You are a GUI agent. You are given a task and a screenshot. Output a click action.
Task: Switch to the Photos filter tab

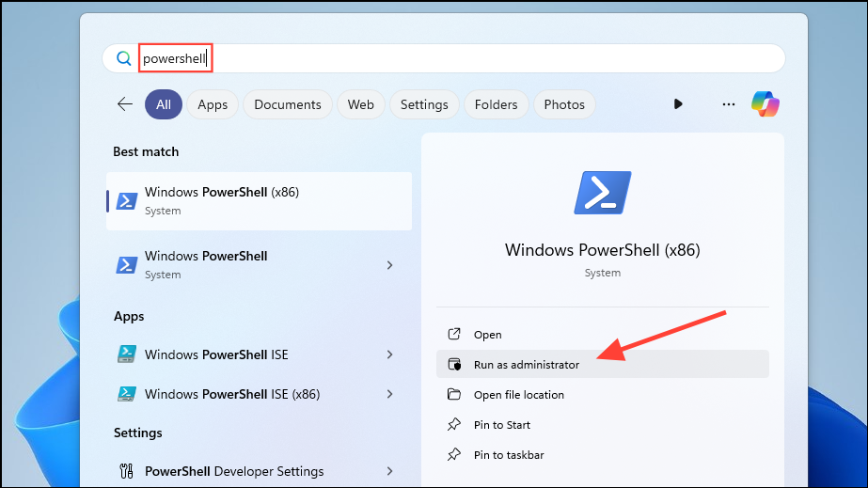[564, 104]
